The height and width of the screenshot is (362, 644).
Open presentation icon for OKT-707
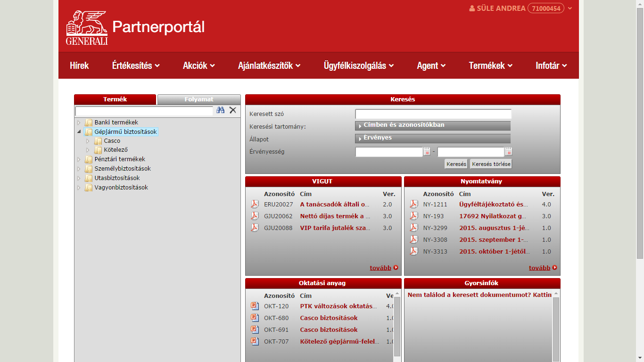click(255, 341)
